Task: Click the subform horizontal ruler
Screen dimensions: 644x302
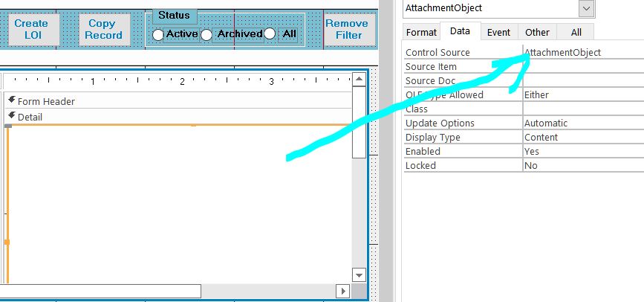Action: [178, 81]
